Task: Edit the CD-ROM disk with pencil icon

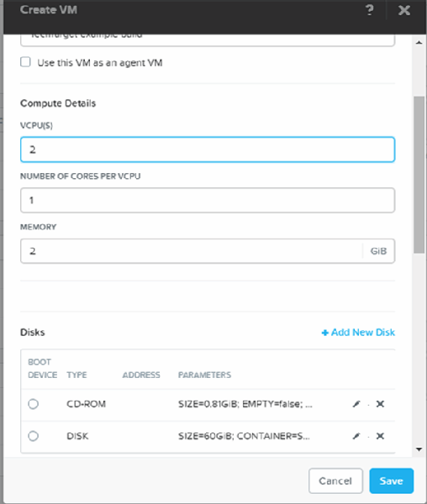Action: pos(356,404)
